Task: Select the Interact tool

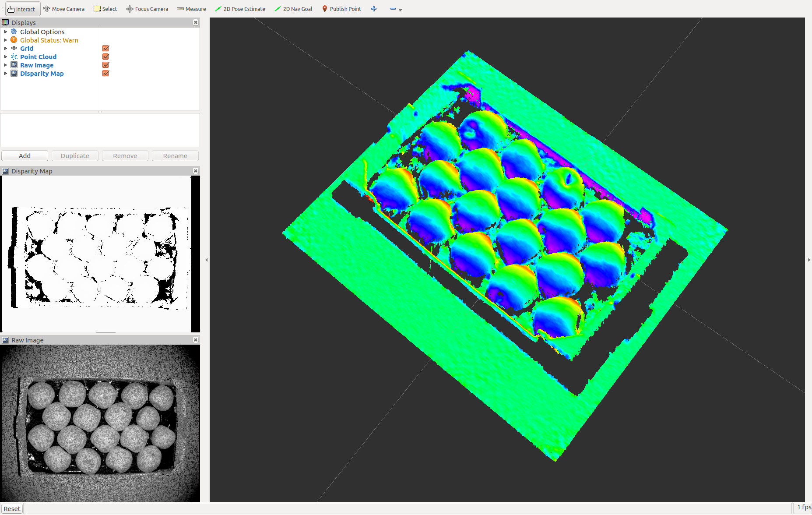Action: (22, 9)
